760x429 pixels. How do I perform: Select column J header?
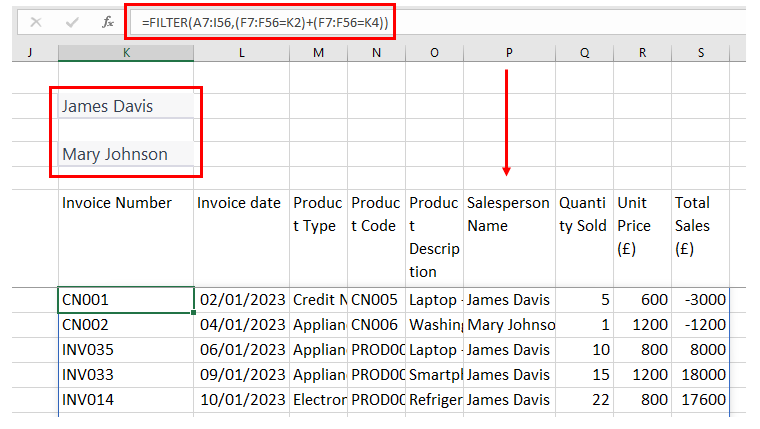pos(29,52)
